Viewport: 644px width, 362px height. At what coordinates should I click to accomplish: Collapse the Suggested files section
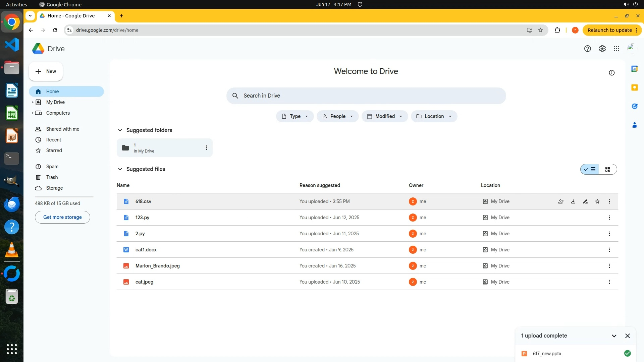coord(120,169)
